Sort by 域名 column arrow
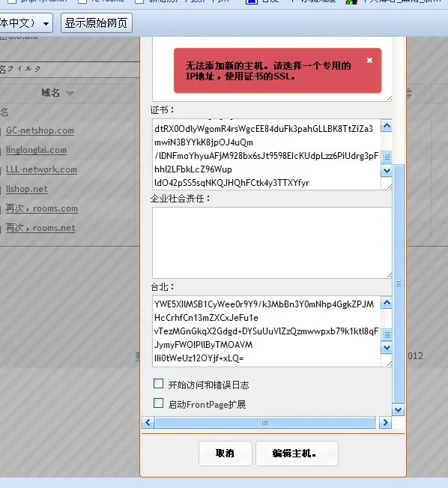The height and width of the screenshot is (488, 448). [x=70, y=94]
